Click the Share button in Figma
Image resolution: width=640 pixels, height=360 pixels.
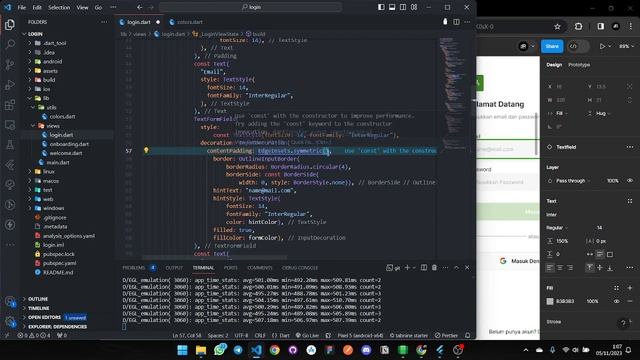(552, 47)
